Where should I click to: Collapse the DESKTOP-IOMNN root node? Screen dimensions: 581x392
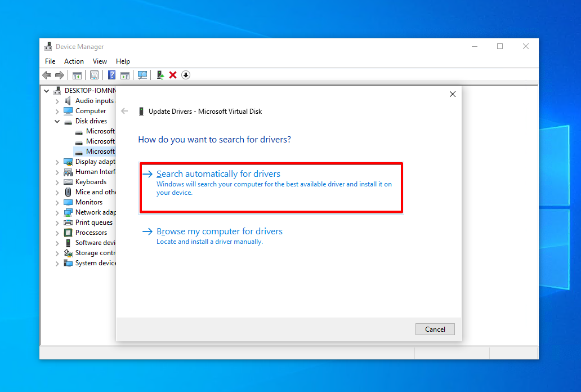[x=46, y=91]
